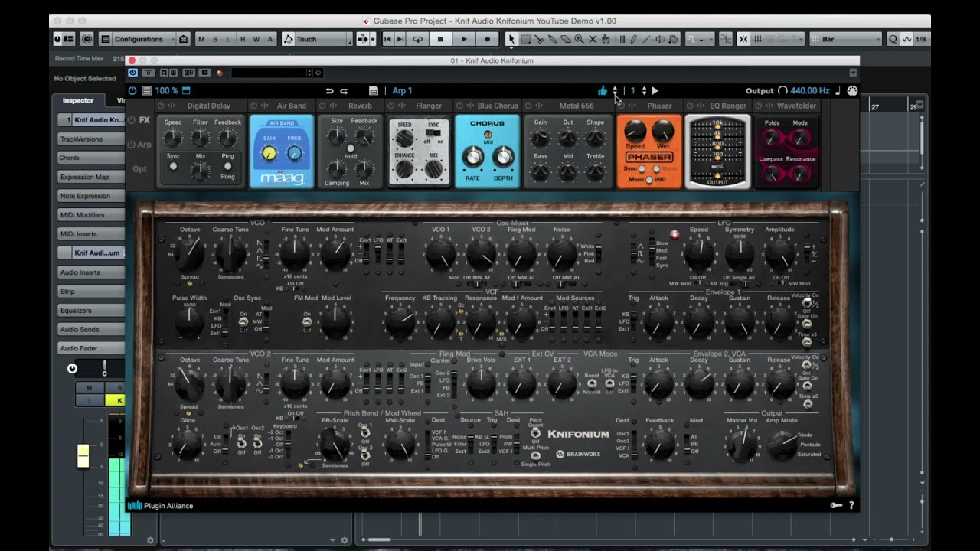Flip the Osc Sync On/Off switch
Screen dimensions: 980x551
tap(243, 322)
